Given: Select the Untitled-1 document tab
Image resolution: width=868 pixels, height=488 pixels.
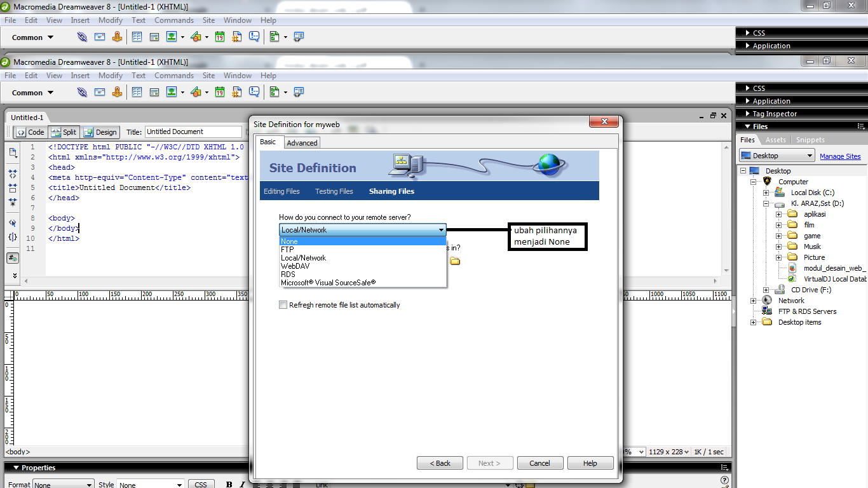Looking at the screenshot, I should 27,118.
